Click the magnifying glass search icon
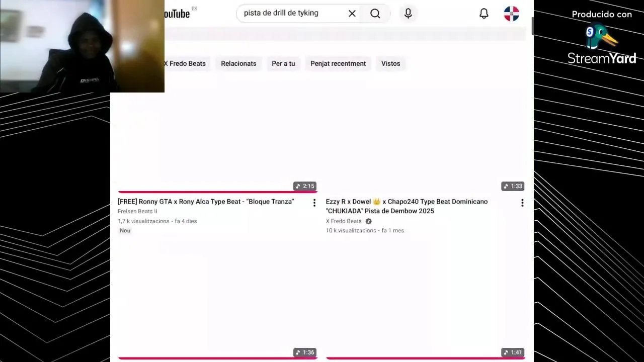 (x=375, y=14)
